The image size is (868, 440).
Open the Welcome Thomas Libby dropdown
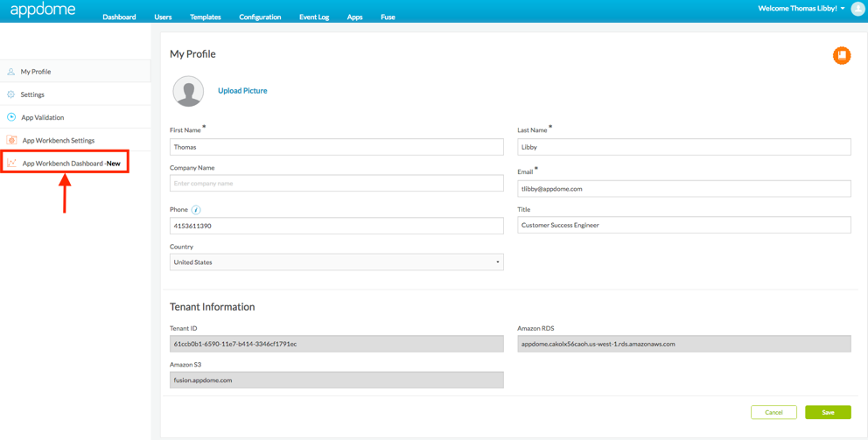(801, 8)
